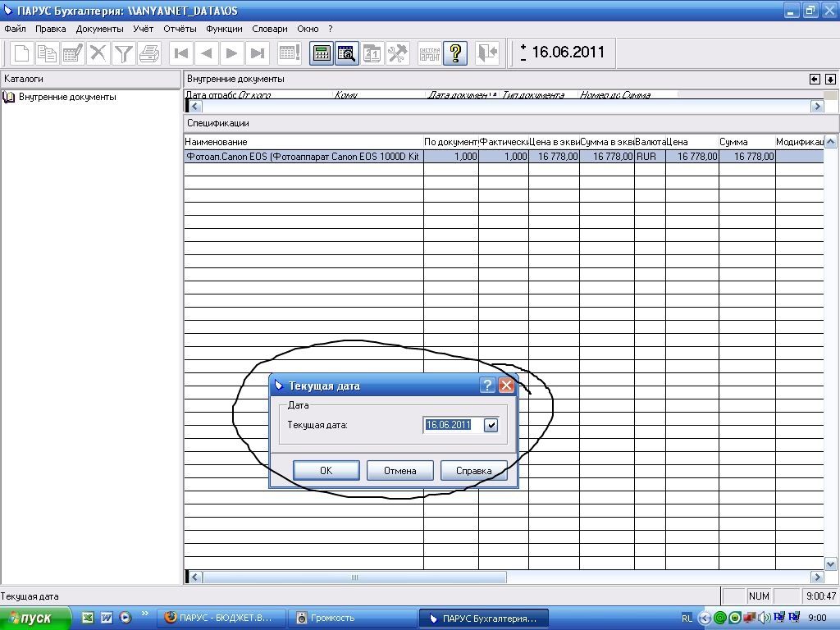
Task: Click the horizontal scrollbar thumb below the specifications
Action: click(x=354, y=577)
